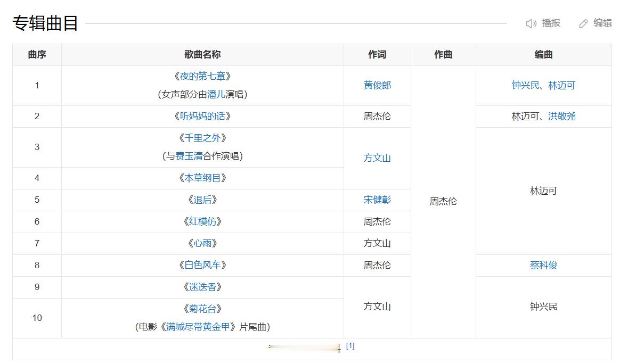Screen dimensions: 620x364
Task: Click the 播报 text label
Action: point(551,23)
